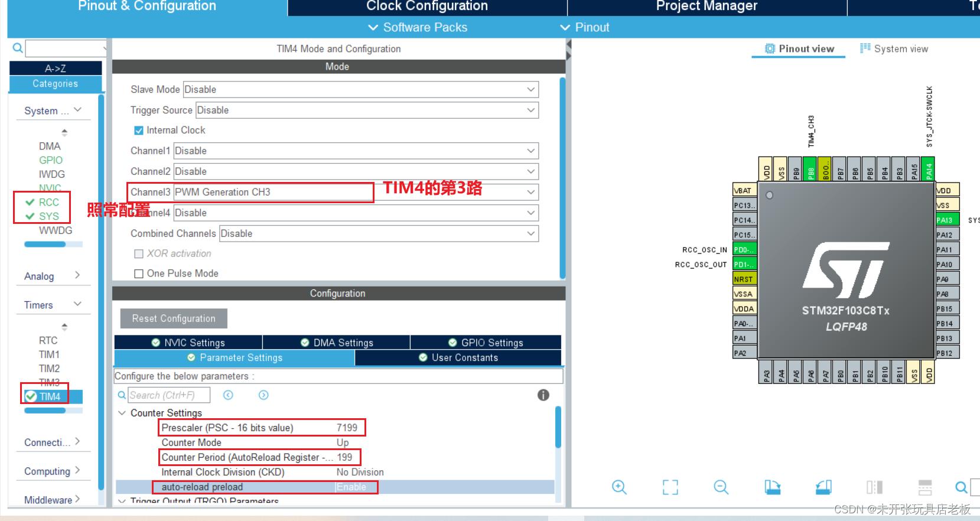Flip the chip view horizontally
The height and width of the screenshot is (521, 980).
click(874, 487)
